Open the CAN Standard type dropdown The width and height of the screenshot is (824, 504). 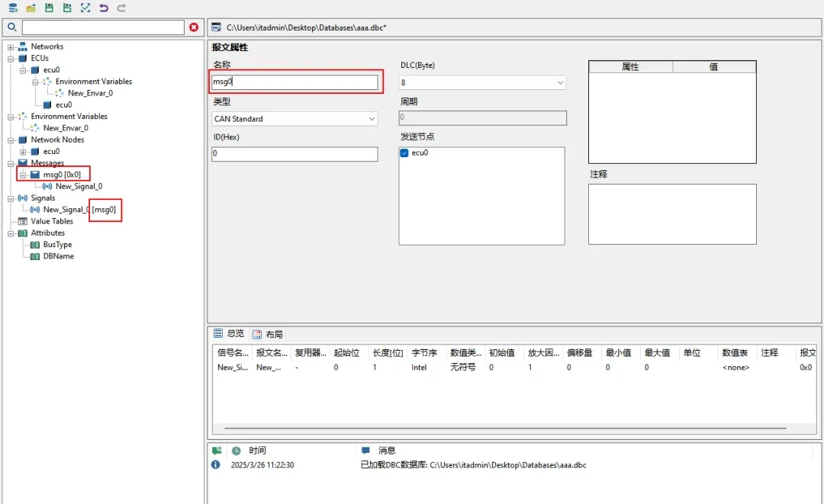372,119
